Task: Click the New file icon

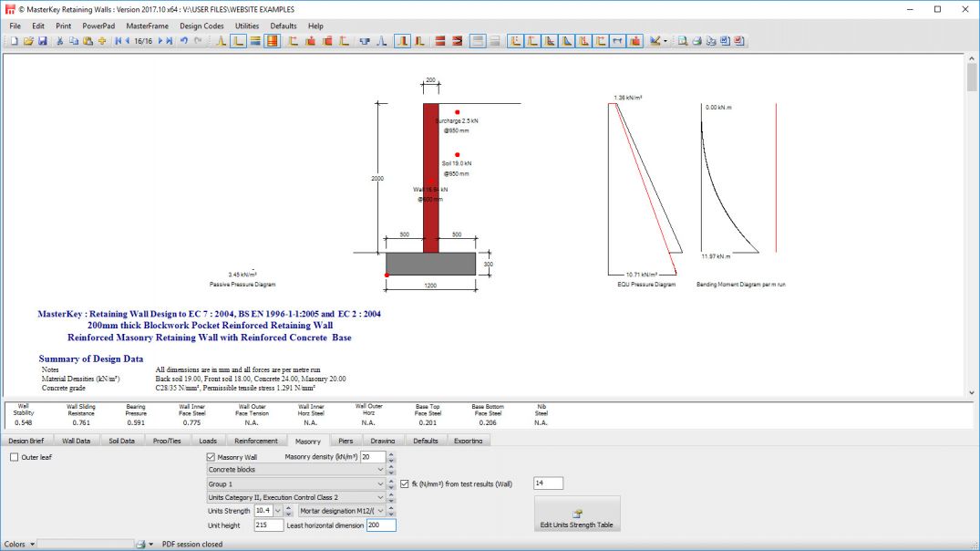Action: [14, 41]
